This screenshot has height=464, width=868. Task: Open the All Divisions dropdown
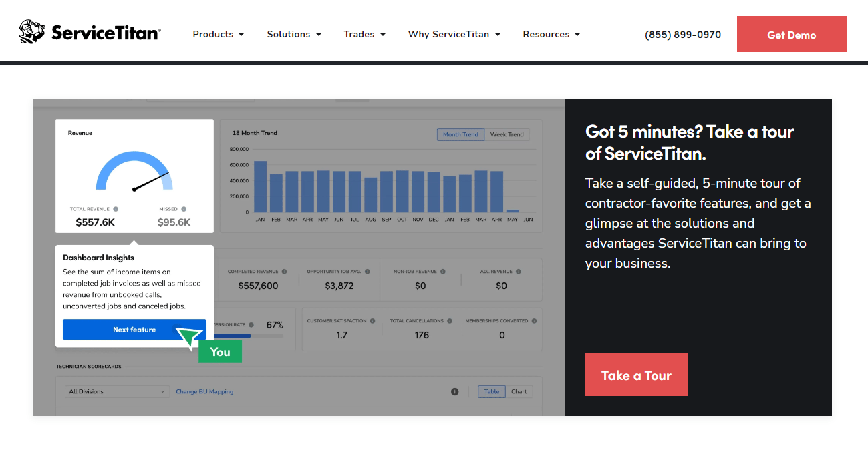click(x=118, y=391)
